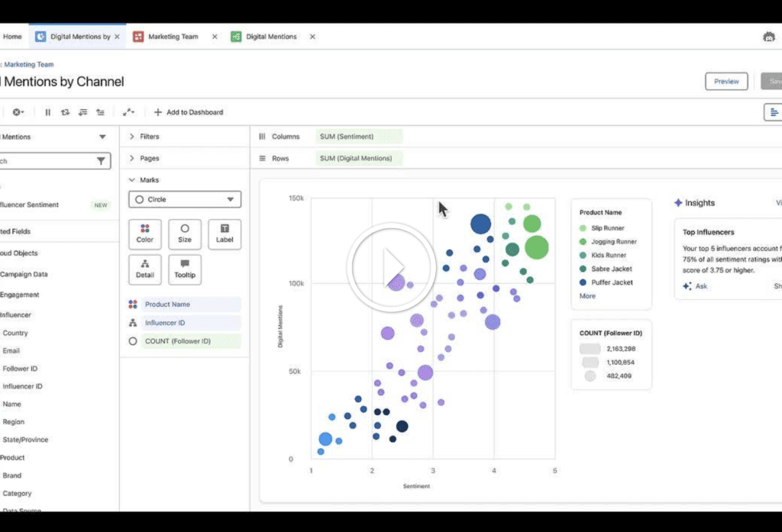Click Add to Dashboard

189,112
